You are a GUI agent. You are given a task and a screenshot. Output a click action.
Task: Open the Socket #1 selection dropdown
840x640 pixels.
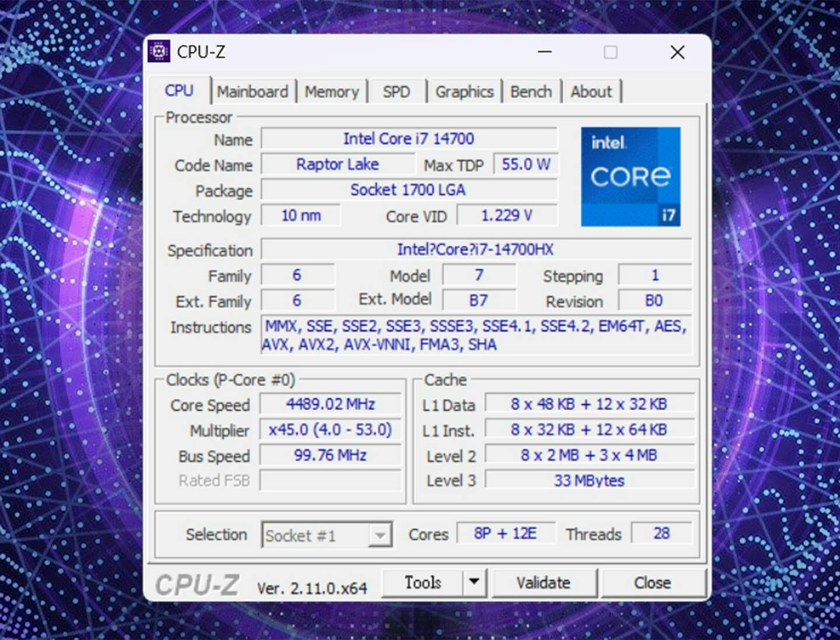[327, 534]
